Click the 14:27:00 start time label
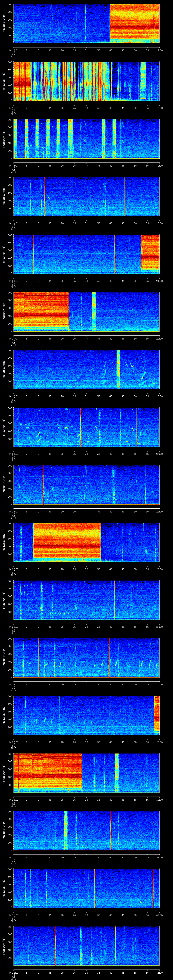The image size is (173, 980). click(13, 684)
